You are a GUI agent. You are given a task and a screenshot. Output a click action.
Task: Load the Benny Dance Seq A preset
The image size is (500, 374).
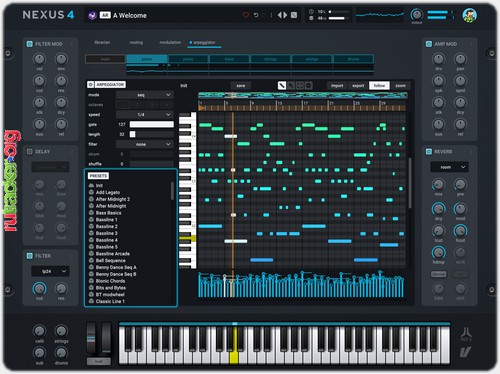(116, 267)
